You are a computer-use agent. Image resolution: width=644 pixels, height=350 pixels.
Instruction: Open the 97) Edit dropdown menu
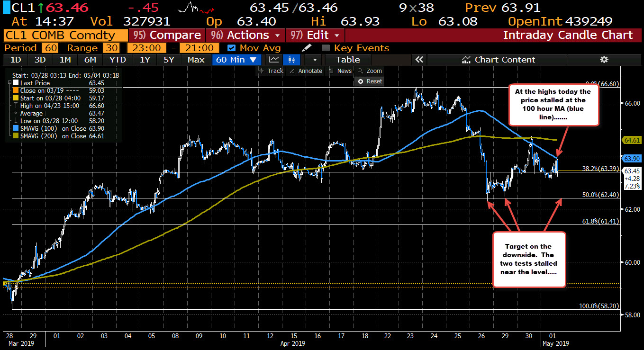pos(315,35)
